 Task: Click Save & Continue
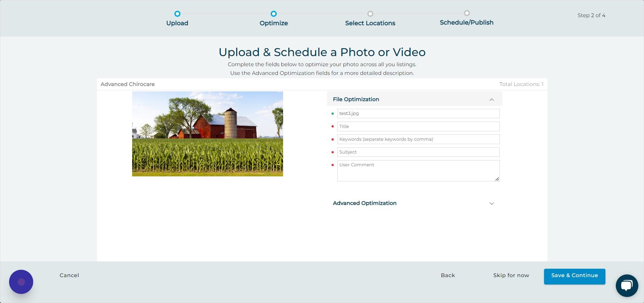coord(574,275)
